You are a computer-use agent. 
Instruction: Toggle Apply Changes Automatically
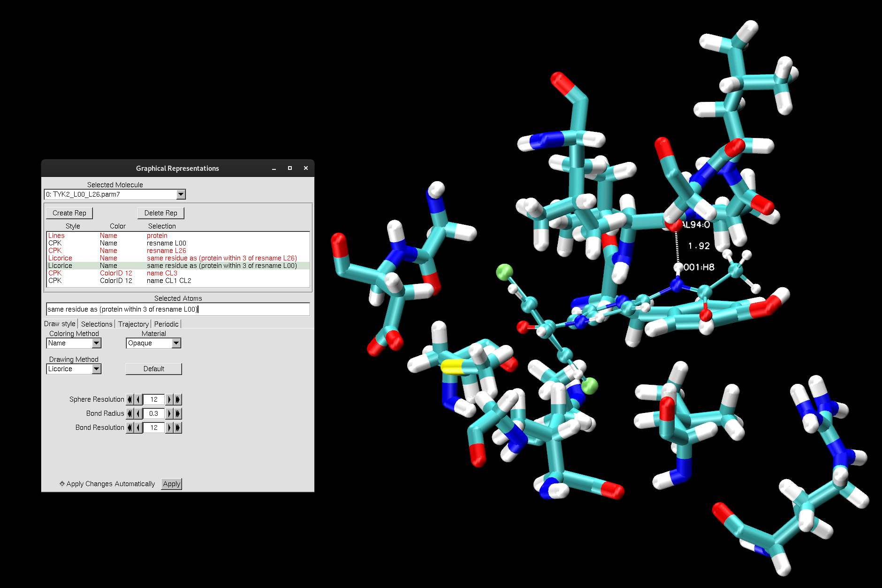point(62,484)
